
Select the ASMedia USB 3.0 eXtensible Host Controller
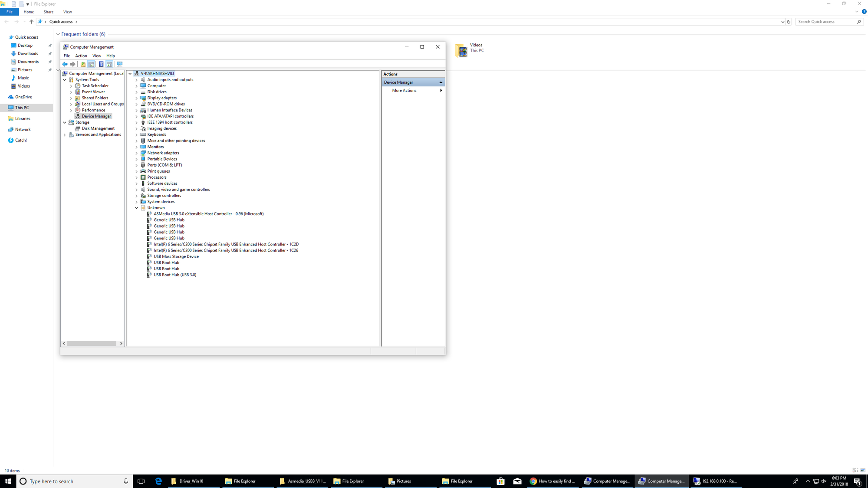click(x=208, y=213)
